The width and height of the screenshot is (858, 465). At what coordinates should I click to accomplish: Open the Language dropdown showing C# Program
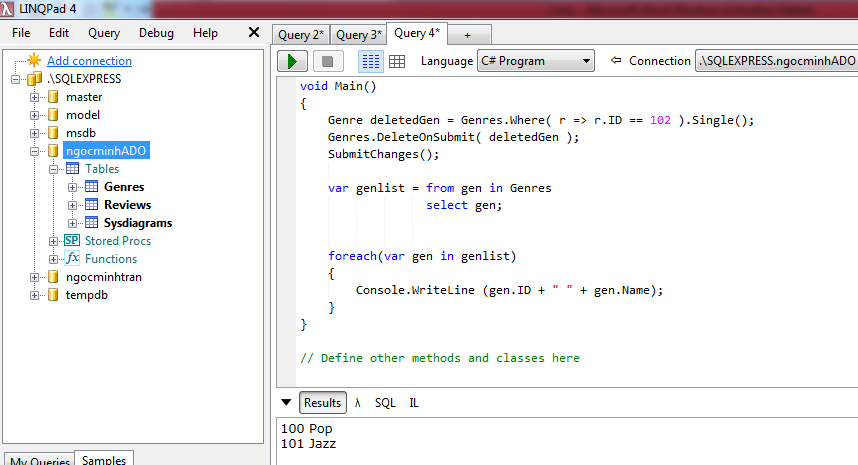point(536,61)
